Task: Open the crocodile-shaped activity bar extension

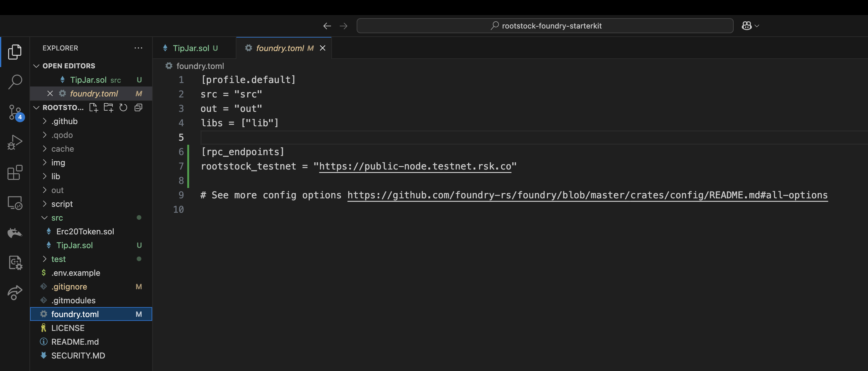Action: click(x=15, y=233)
